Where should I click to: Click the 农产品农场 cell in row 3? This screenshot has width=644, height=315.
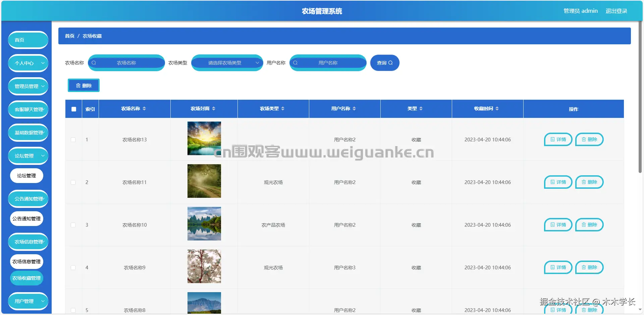[273, 225]
